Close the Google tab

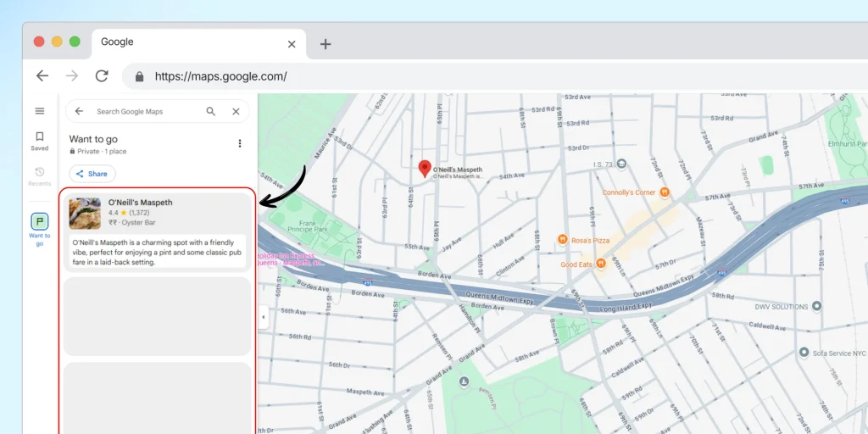(292, 44)
